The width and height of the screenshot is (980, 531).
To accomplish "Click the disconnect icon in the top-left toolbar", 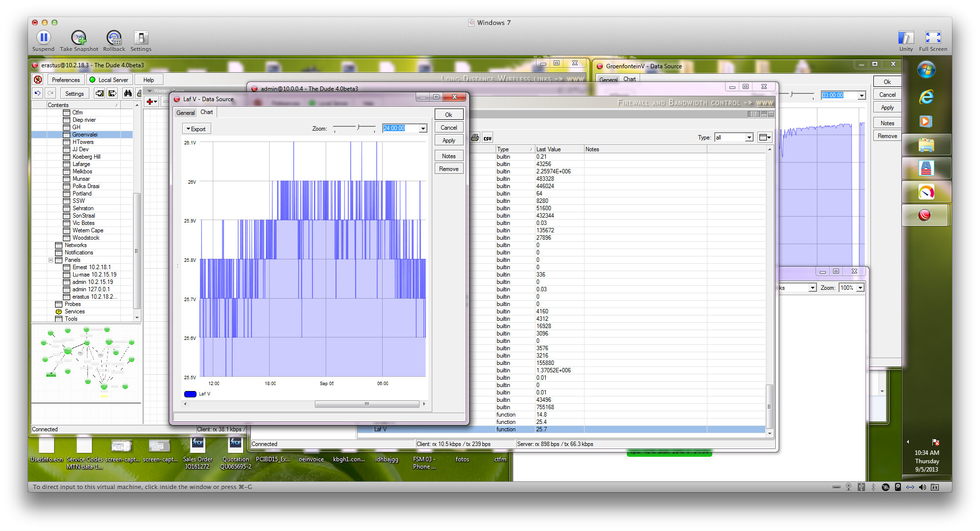I will click(x=38, y=80).
